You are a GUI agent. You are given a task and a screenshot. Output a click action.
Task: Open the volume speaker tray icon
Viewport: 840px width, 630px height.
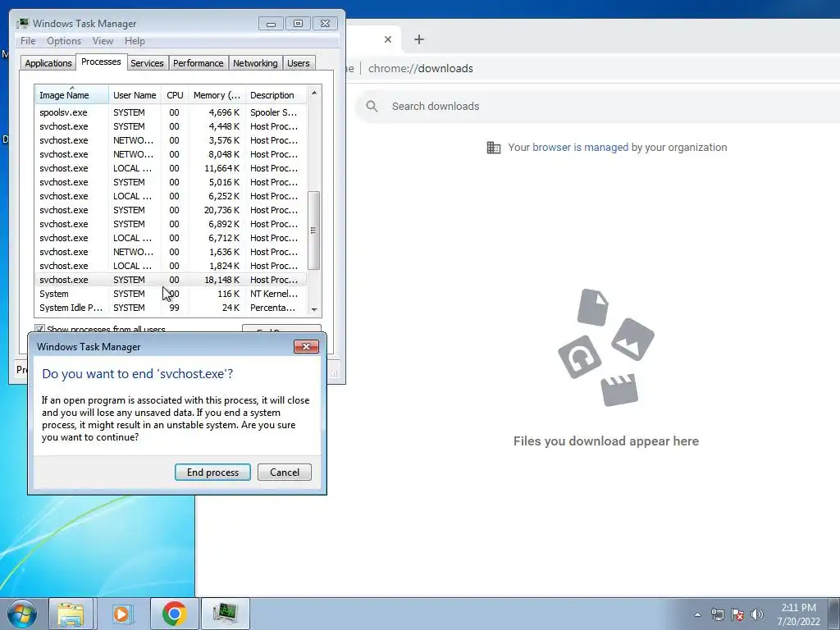pos(756,614)
